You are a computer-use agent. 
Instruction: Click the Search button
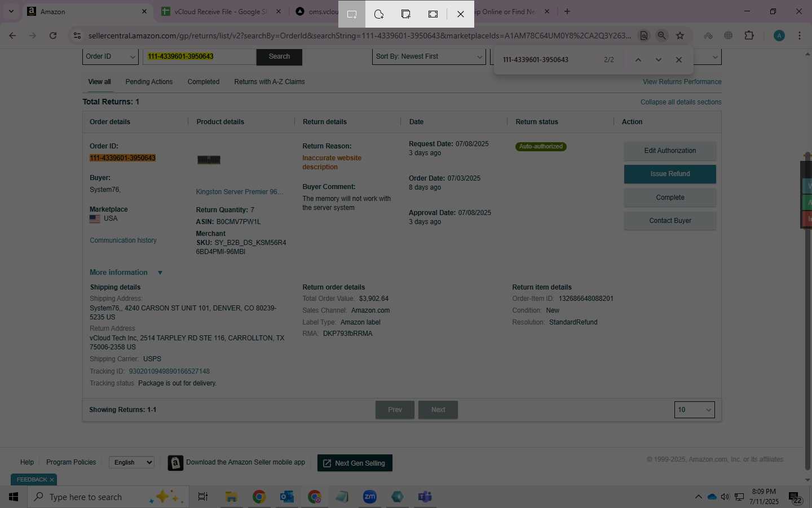[279, 56]
